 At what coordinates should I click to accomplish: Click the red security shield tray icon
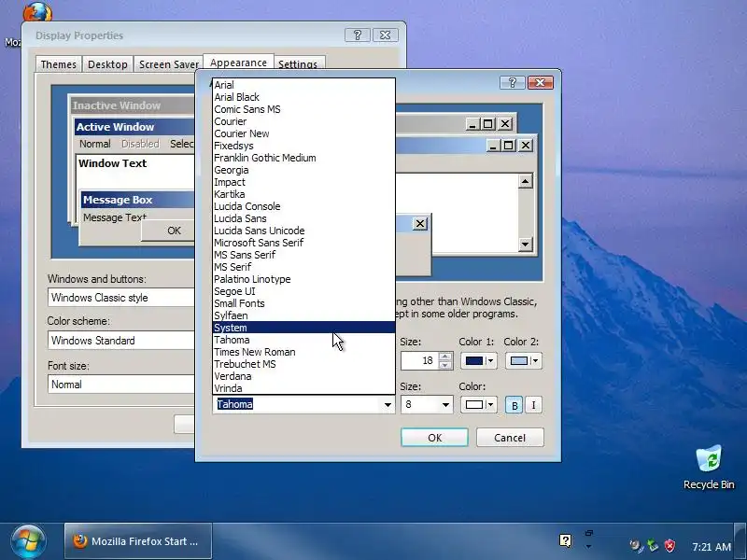pos(669,545)
